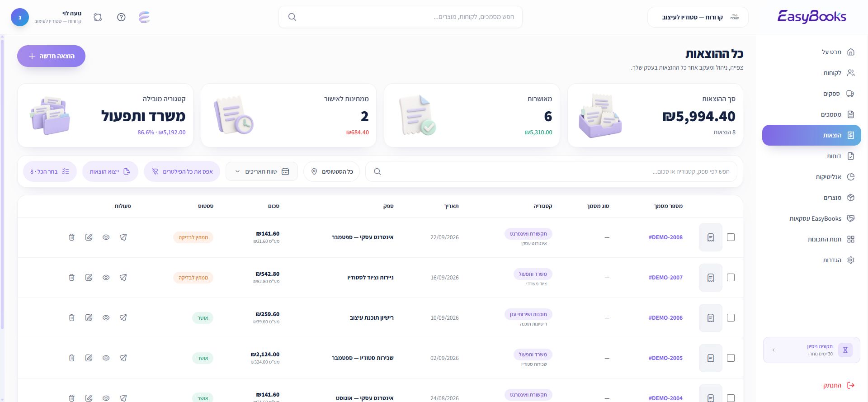Edit expense DEMO-2005 with pencil icon
The width and height of the screenshot is (868, 402).
(89, 358)
